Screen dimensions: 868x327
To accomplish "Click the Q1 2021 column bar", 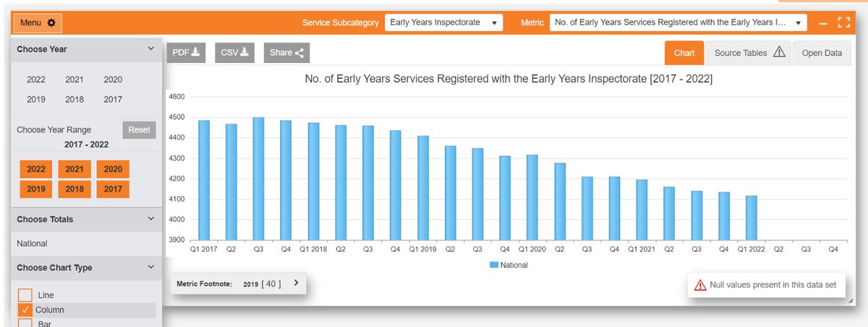I will (x=641, y=210).
